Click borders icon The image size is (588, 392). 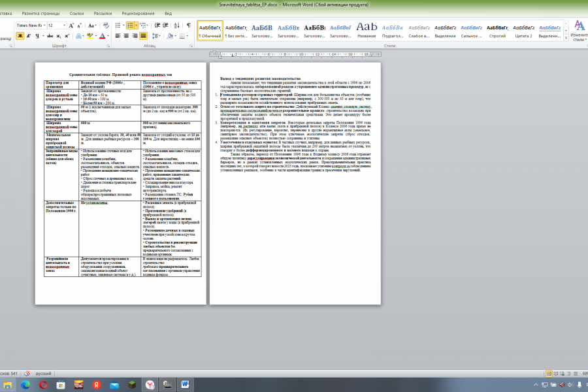182,36
